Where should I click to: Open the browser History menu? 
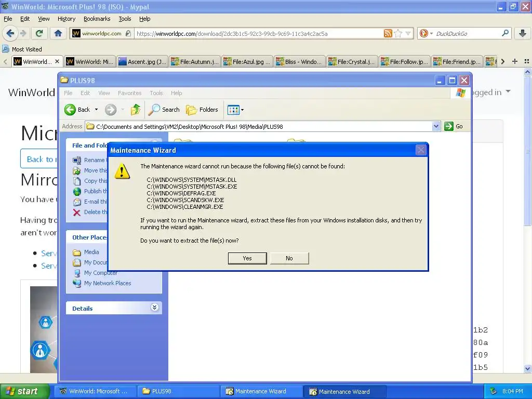tap(66, 19)
